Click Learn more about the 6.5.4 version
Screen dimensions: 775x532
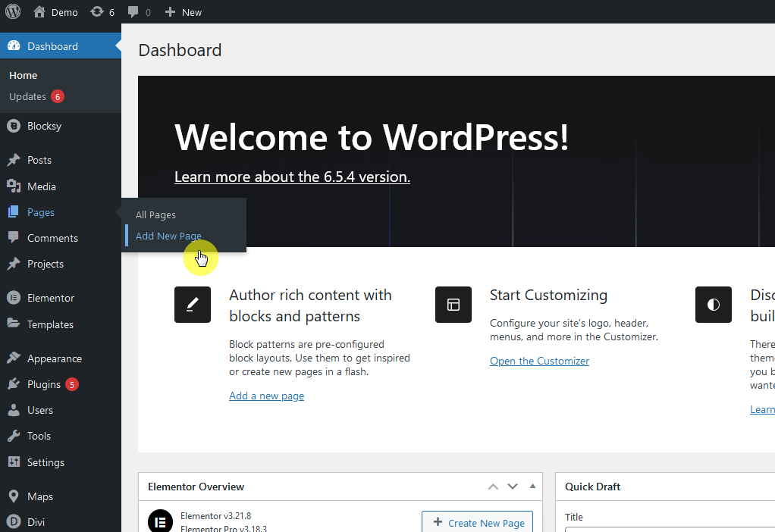click(292, 177)
